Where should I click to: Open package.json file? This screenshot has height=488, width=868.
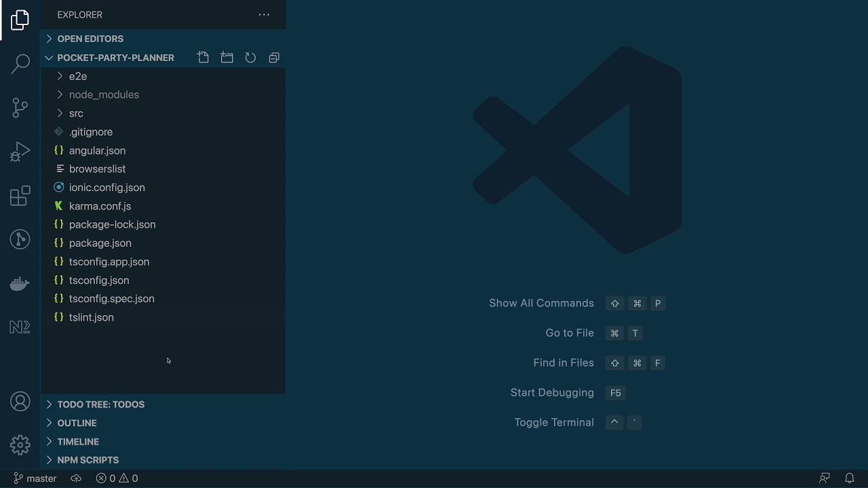coord(163,243)
